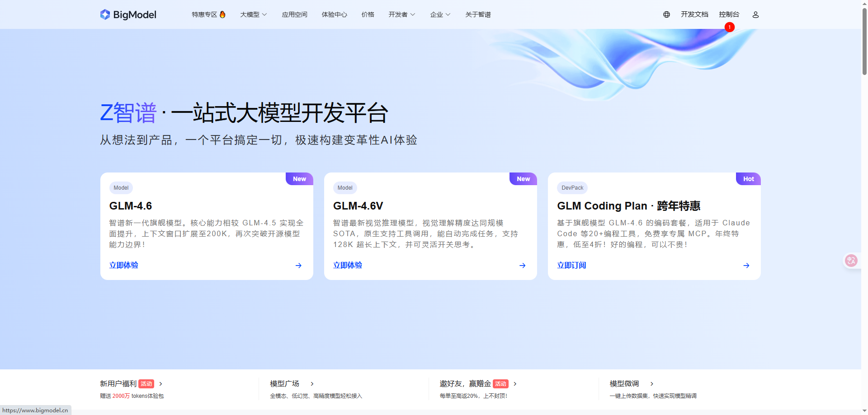Viewport: 868px width, 415px height.
Task: Click the chevron next to 模型微调
Action: (651, 384)
